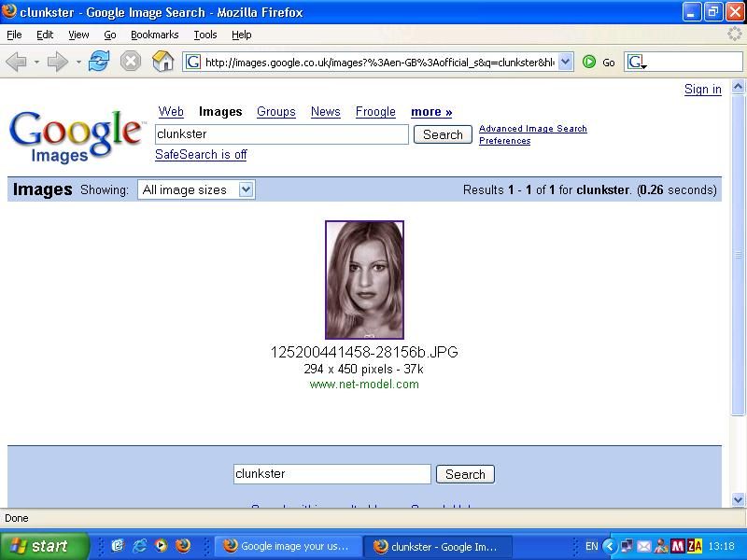
Task: Open the Preferences link
Action: coord(504,141)
